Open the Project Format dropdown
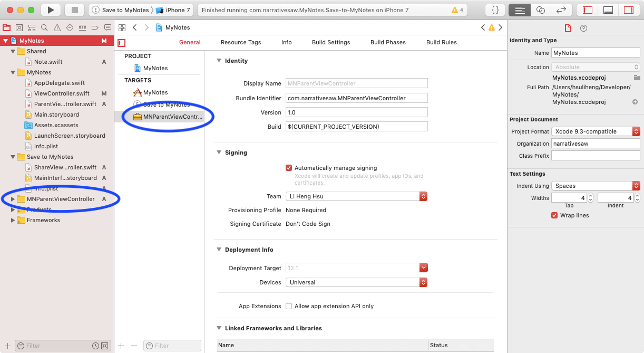 tap(596, 131)
